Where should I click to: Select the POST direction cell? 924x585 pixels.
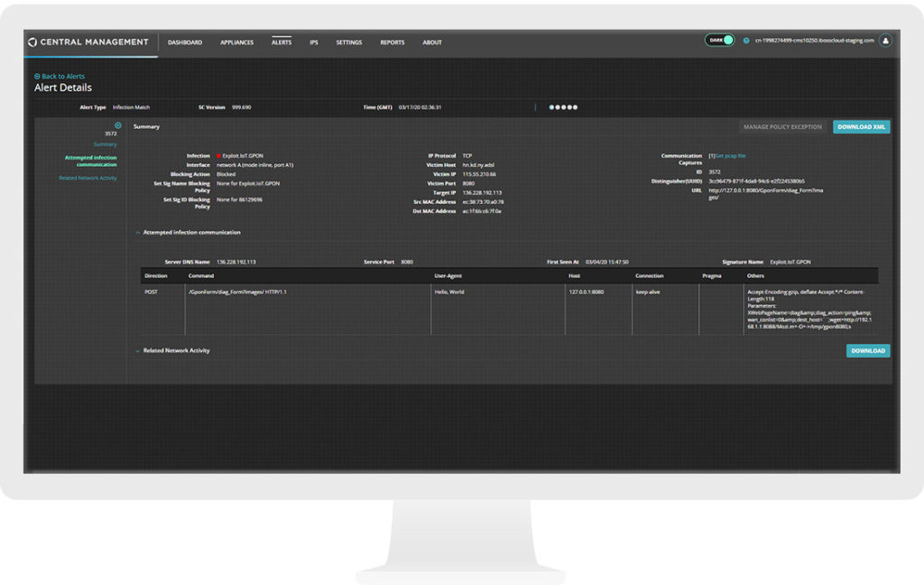[152, 292]
